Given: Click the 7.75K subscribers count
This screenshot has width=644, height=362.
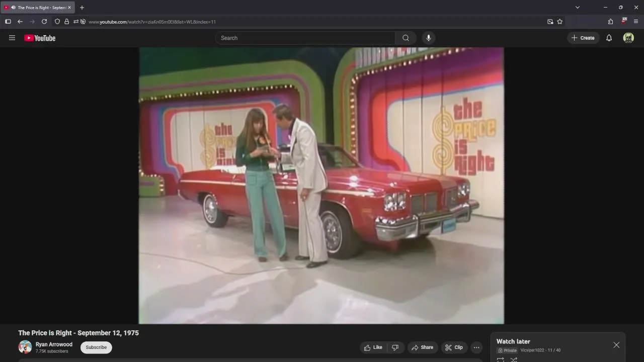Looking at the screenshot, I should 52,351.
